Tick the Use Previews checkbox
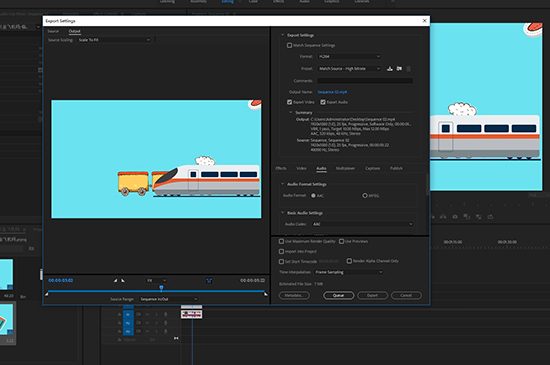The image size is (550, 365). pyautogui.click(x=341, y=241)
